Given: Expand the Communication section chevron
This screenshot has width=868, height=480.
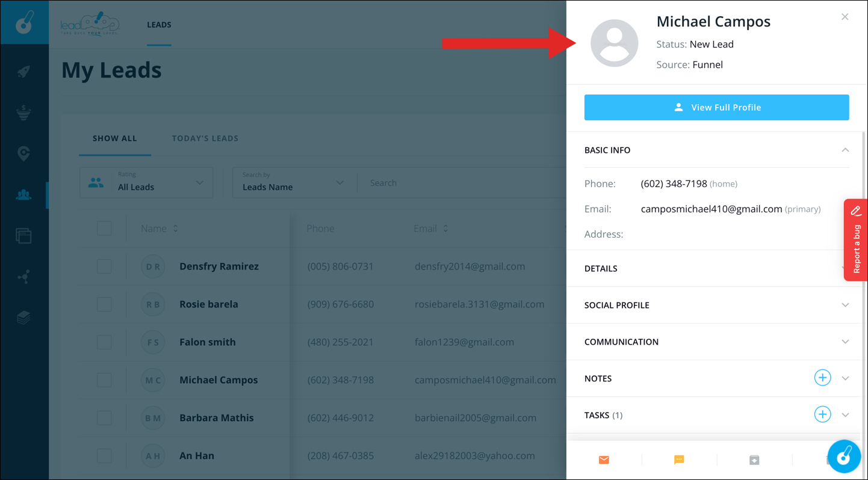Looking at the screenshot, I should [845, 342].
